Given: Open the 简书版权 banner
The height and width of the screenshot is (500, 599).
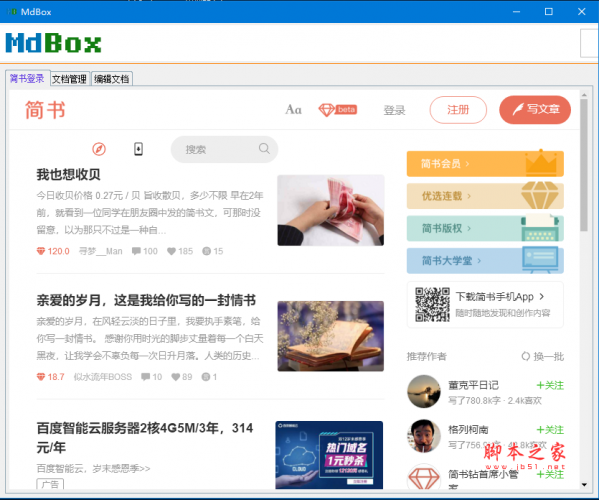Looking at the screenshot, I should 485,228.
